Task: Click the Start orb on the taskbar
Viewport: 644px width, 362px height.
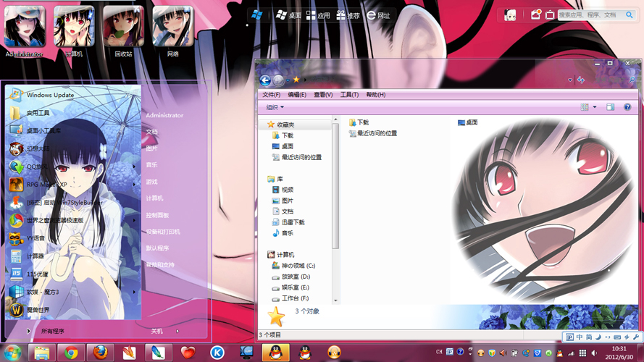Action: coord(13,353)
